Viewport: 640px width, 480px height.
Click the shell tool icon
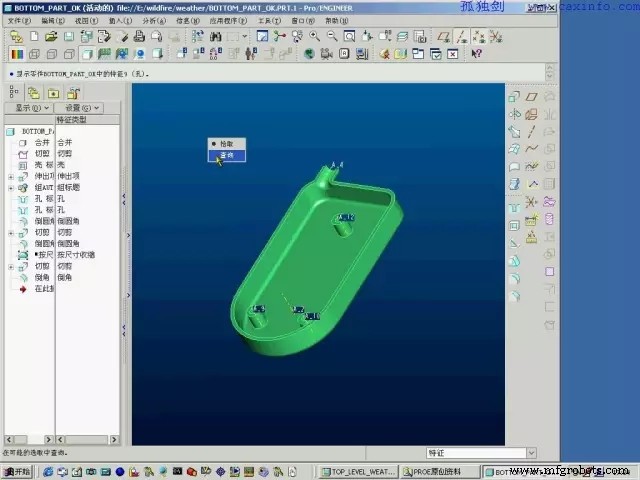coord(514,225)
